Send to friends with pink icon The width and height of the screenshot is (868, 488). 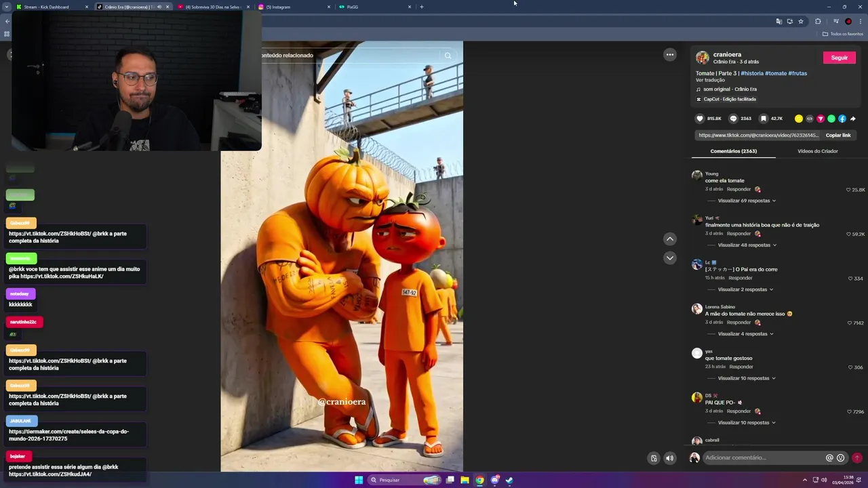tap(820, 119)
